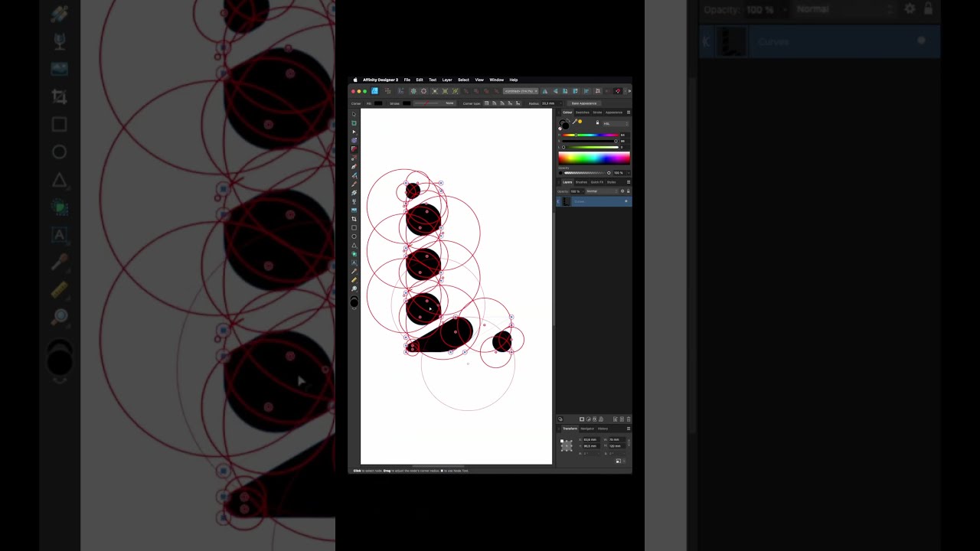This screenshot has height=551, width=980.
Task: Switch to the Designer Persona icon
Action: (374, 91)
